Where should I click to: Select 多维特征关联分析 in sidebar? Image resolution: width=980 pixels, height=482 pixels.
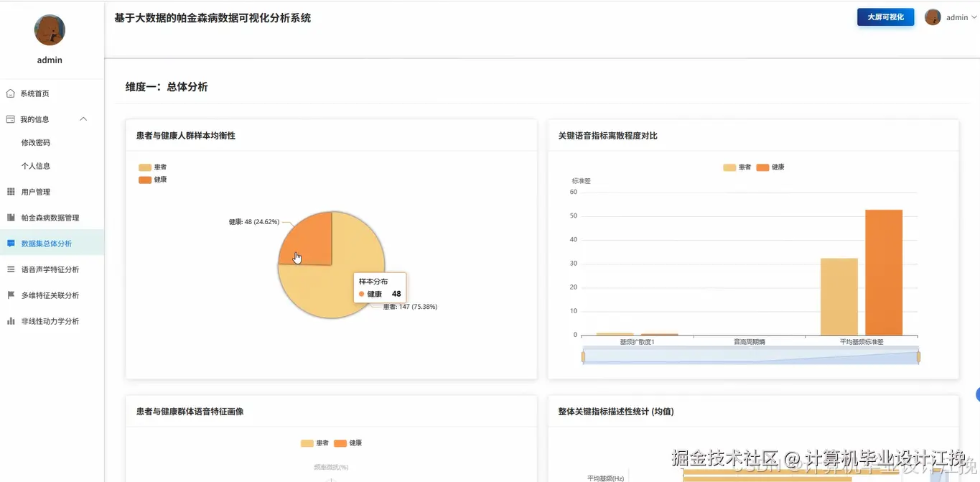point(52,295)
